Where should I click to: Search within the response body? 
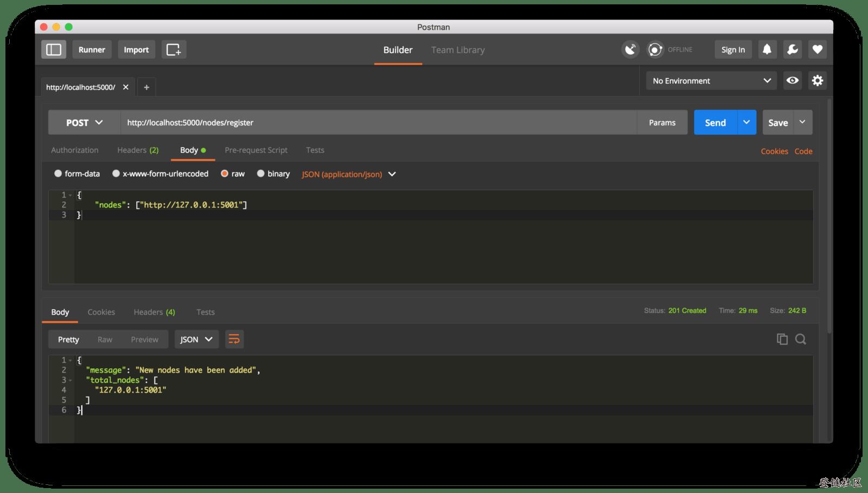[801, 339]
